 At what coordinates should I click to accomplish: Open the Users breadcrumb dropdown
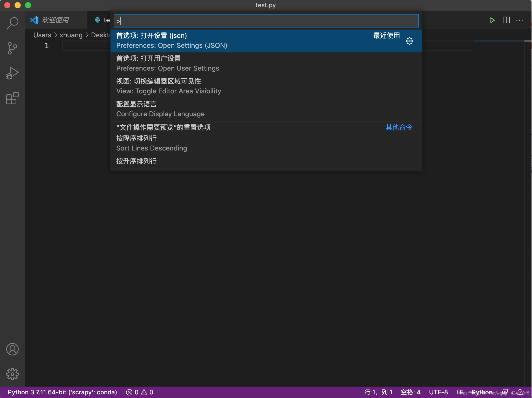coord(42,35)
